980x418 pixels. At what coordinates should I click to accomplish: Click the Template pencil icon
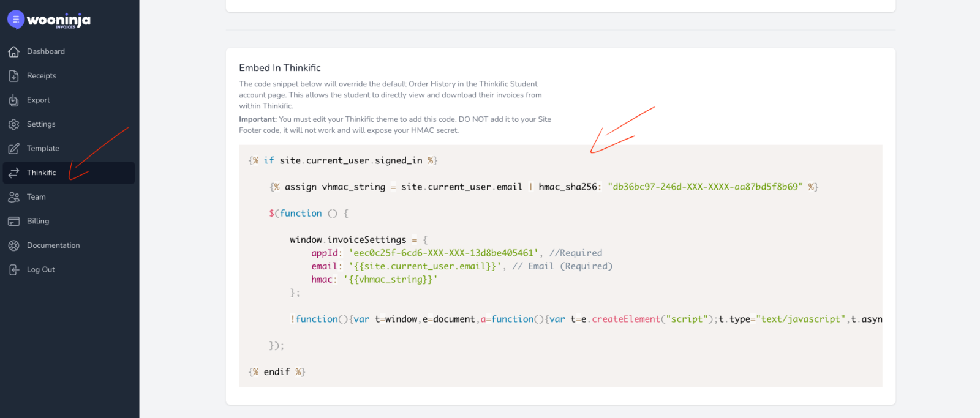tap(14, 149)
